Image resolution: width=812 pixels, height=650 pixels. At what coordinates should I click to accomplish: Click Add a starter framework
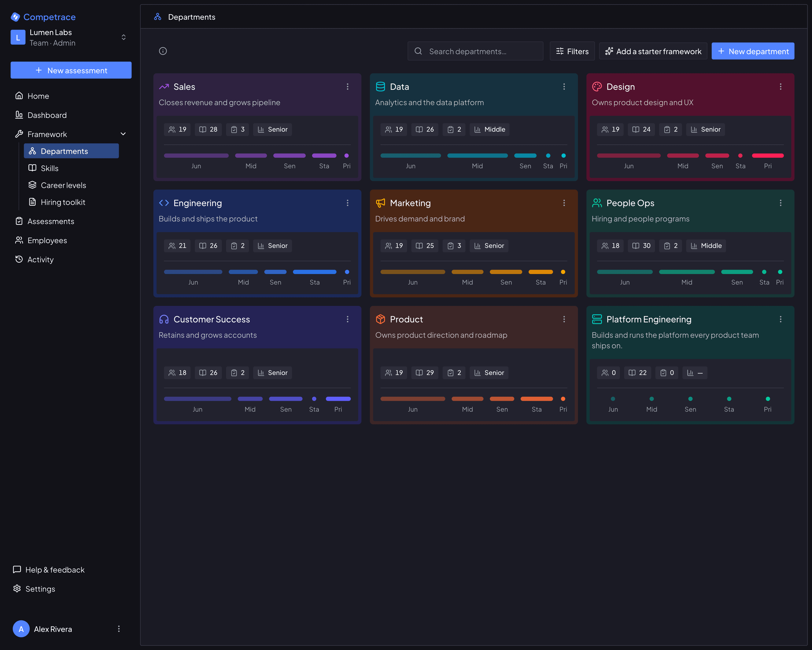[x=653, y=51]
